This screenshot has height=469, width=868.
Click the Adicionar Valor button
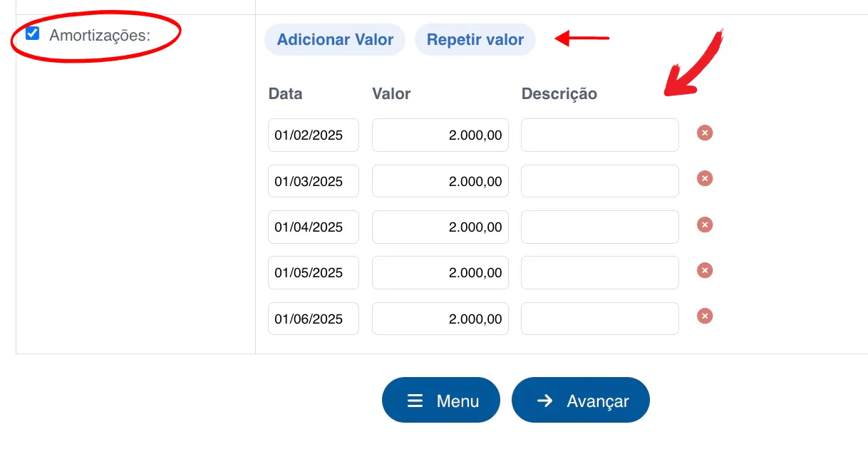pos(335,40)
